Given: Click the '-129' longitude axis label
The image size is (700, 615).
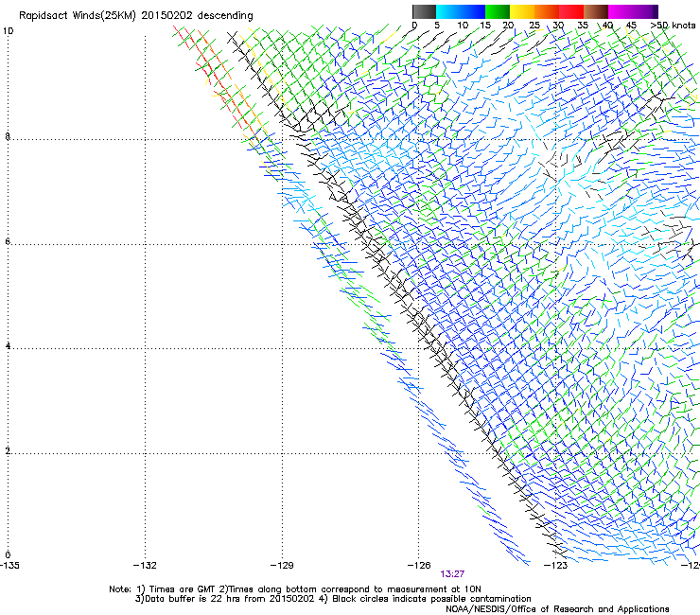Looking at the screenshot, I should 282,566.
